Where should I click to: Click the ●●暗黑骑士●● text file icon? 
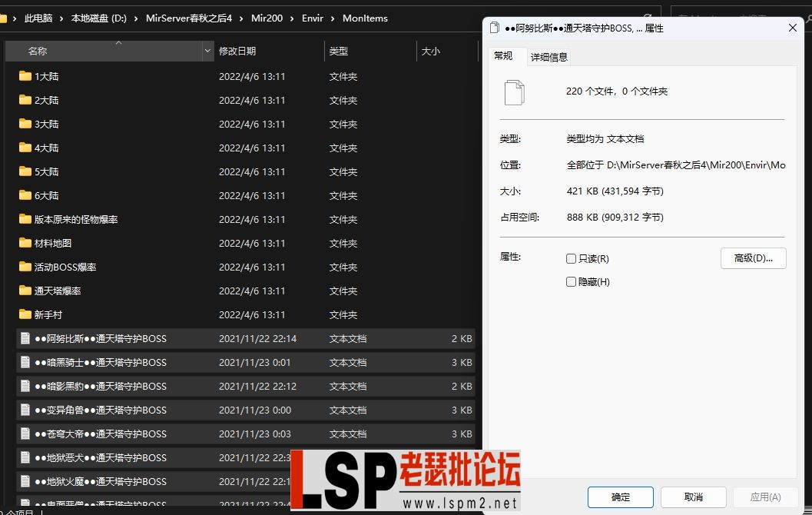[25, 362]
